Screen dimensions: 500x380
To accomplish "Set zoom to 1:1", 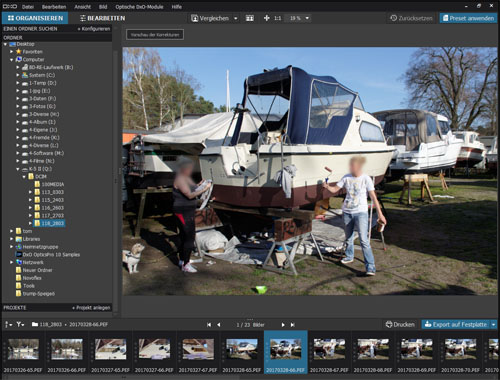I will point(278,18).
